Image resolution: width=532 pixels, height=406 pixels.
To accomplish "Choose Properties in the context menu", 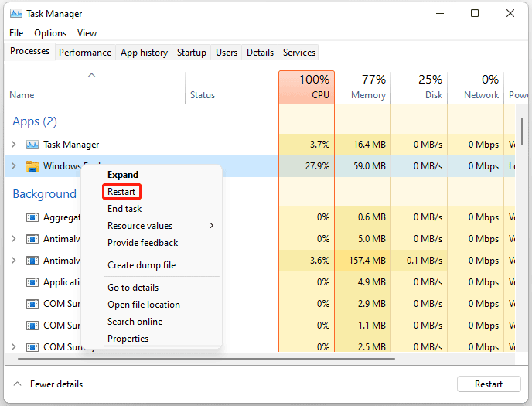I will 128,338.
